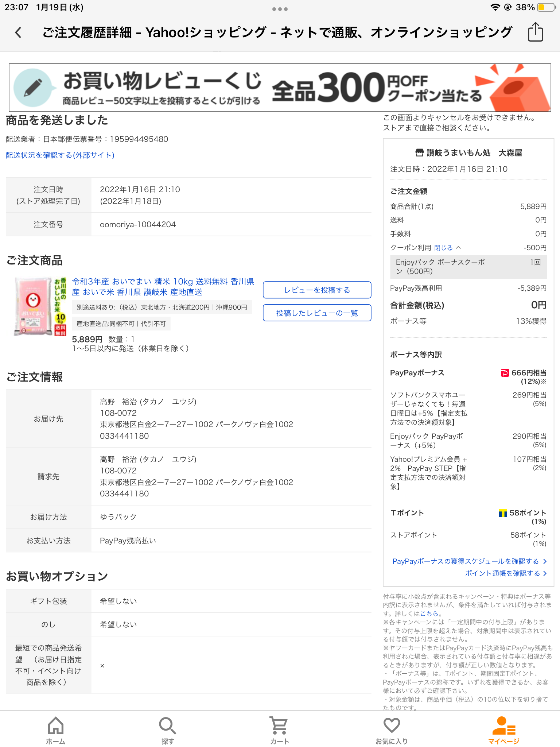Viewport: 560px width, 747px height.
Task: Tap the T-Point logo icon
Action: point(503,513)
